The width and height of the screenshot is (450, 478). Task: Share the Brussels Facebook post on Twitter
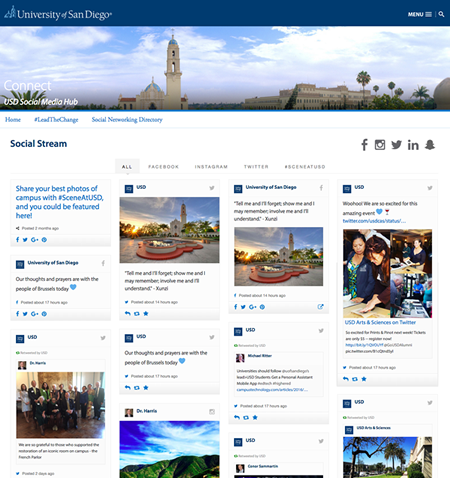(x=25, y=314)
